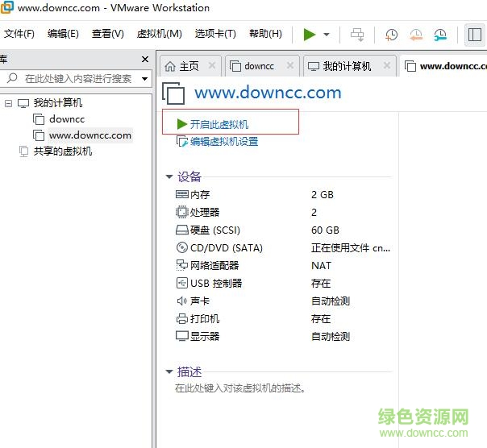
Task: Close the library panel
Action: [x=145, y=60]
